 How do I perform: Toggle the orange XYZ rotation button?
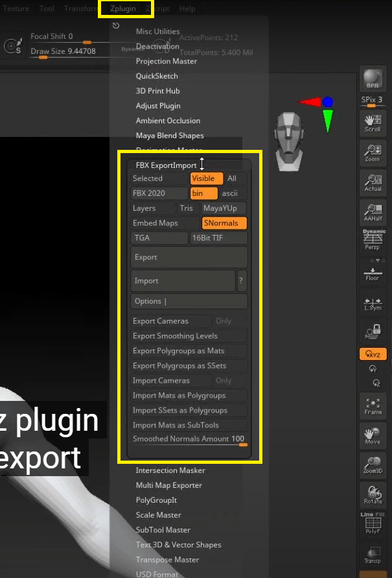pyautogui.click(x=373, y=354)
